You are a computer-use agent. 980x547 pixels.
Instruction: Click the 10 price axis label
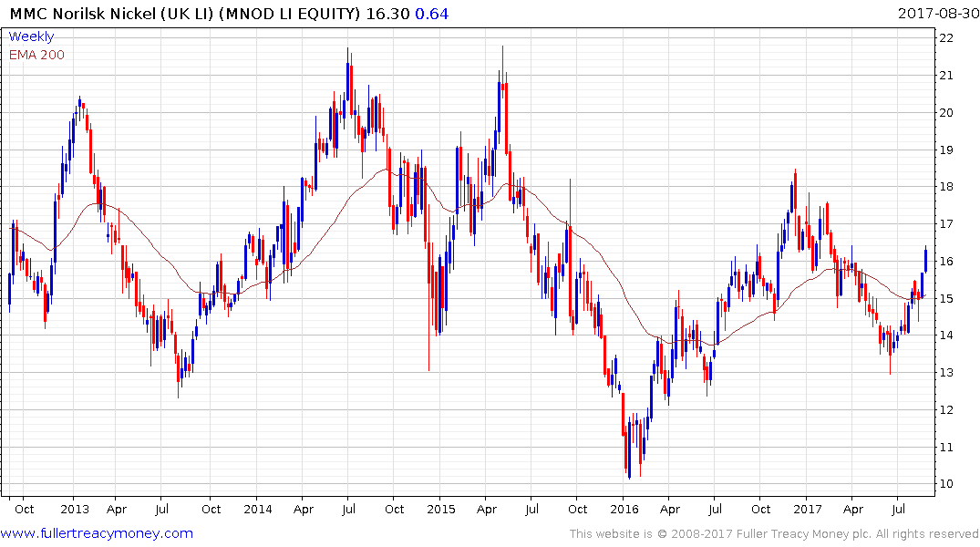click(x=946, y=484)
